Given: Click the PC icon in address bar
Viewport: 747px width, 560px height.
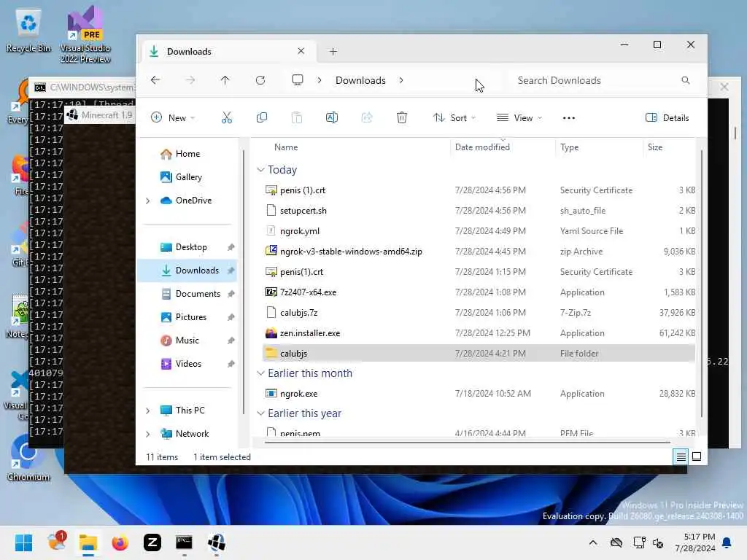Looking at the screenshot, I should pyautogui.click(x=298, y=80).
